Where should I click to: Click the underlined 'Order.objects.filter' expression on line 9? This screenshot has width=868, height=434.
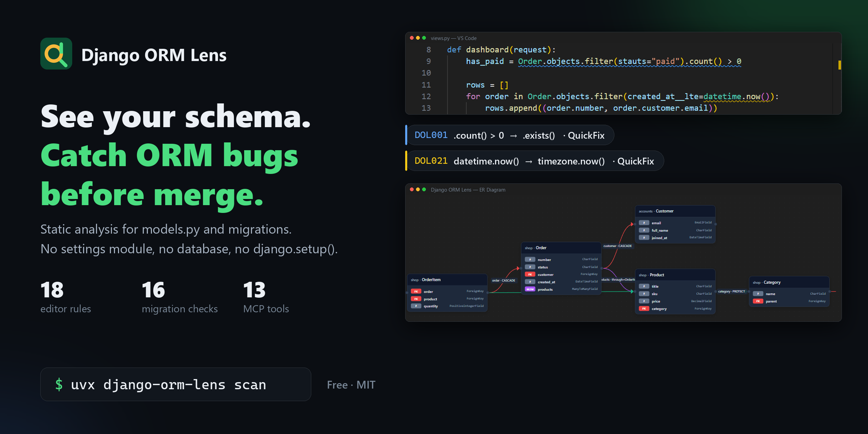566,61
